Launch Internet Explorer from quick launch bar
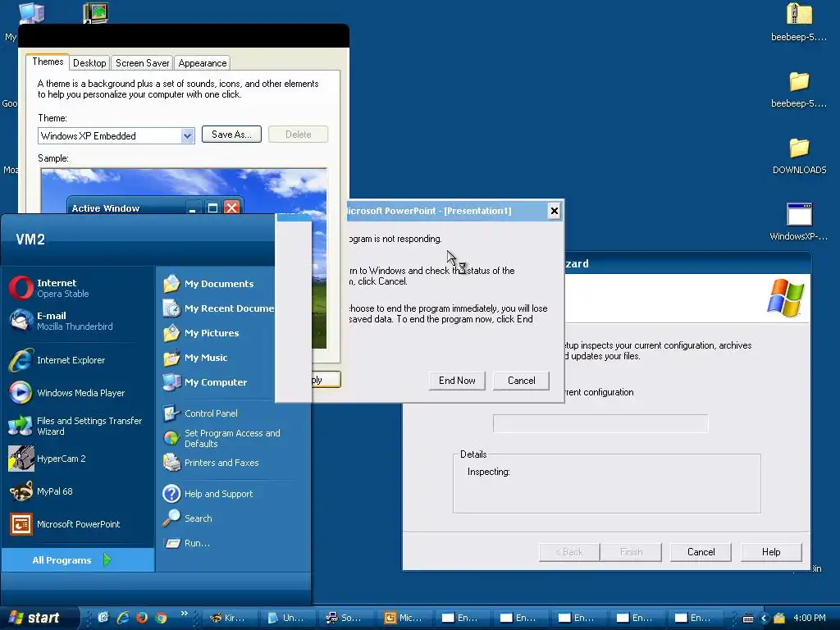Image resolution: width=840 pixels, height=630 pixels. click(x=123, y=618)
